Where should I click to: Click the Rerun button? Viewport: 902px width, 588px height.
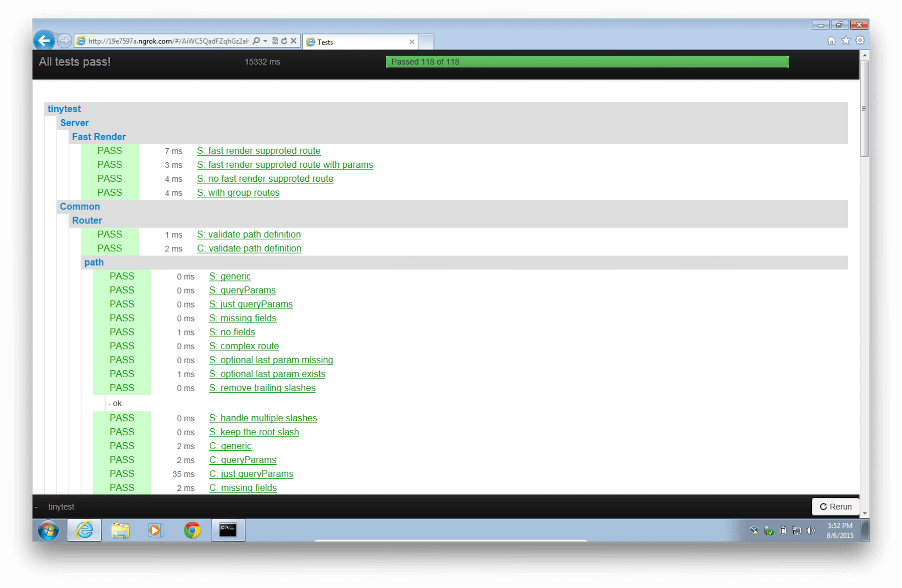tap(835, 506)
